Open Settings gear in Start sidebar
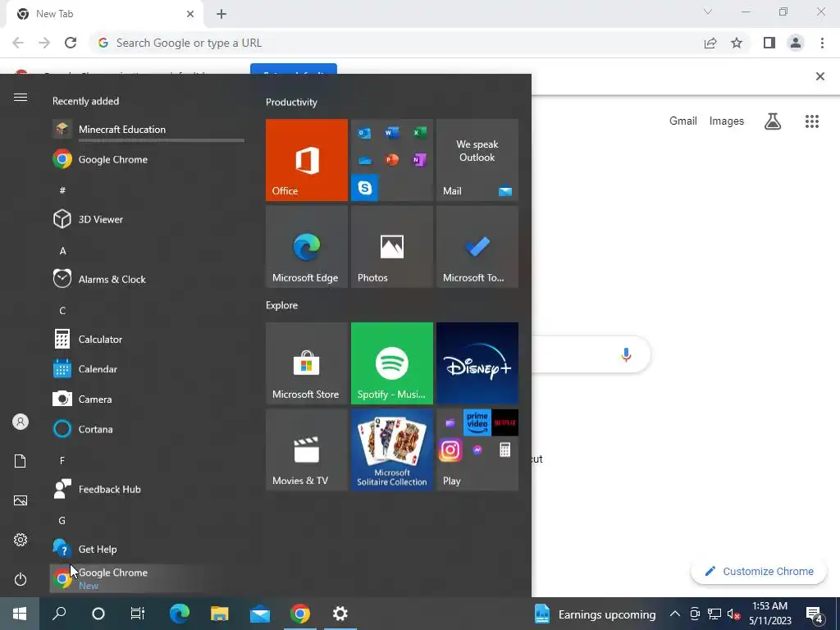The height and width of the screenshot is (630, 840). 21,540
